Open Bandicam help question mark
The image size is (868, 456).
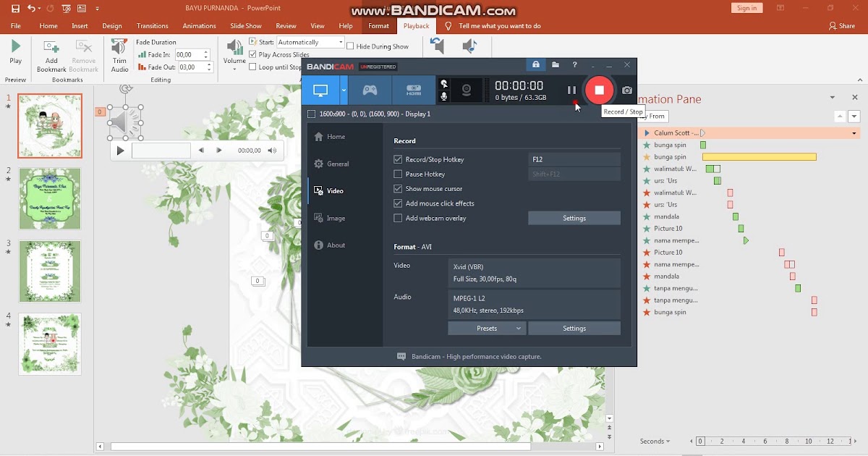(x=574, y=65)
